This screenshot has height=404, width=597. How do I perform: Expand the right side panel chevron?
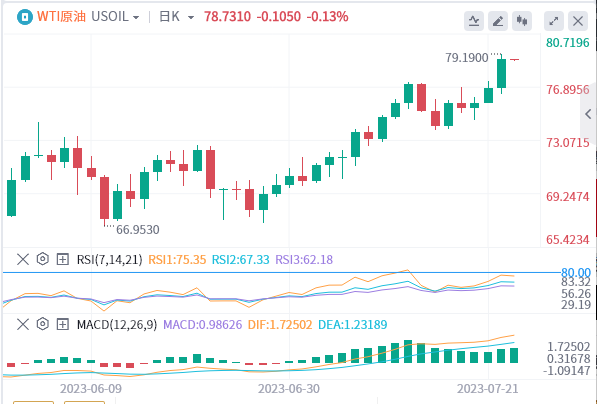click(x=588, y=114)
